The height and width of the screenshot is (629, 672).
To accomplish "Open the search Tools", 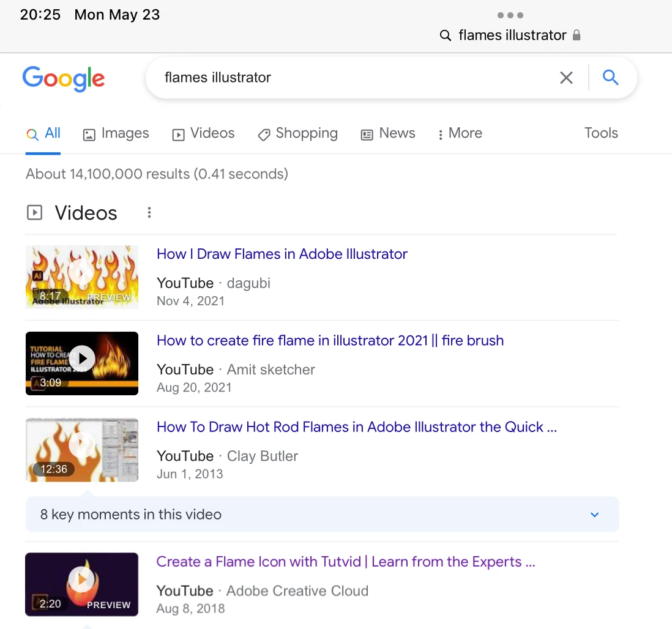I will pyautogui.click(x=601, y=133).
